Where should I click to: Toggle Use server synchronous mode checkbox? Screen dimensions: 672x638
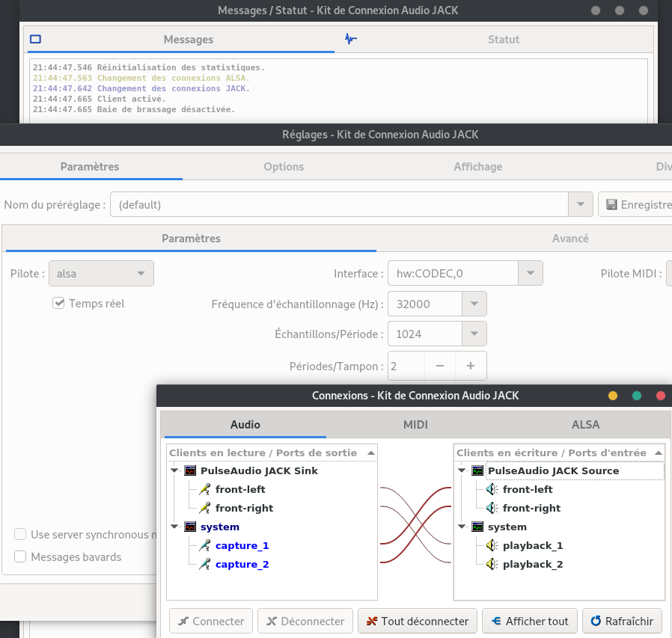pos(20,534)
